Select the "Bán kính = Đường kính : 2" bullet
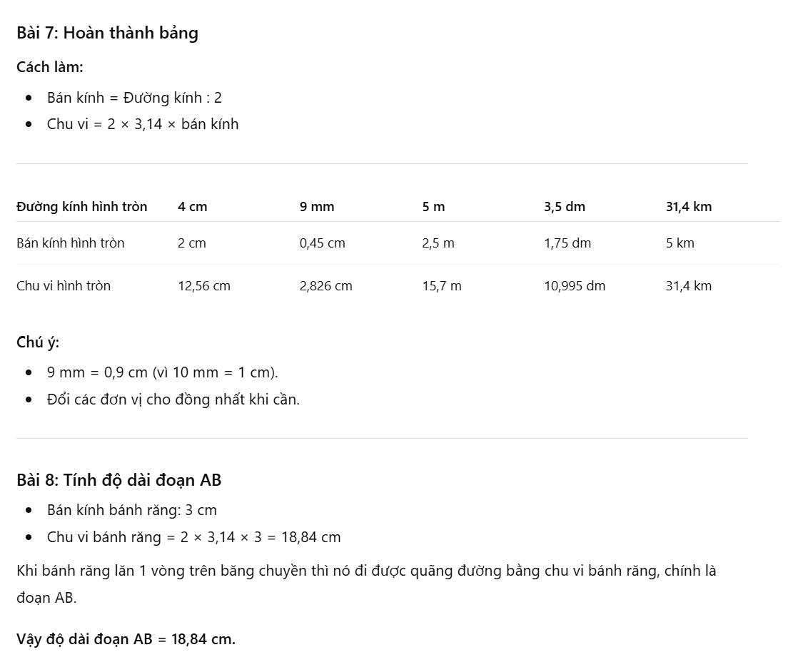The height and width of the screenshot is (672, 788). point(134,98)
